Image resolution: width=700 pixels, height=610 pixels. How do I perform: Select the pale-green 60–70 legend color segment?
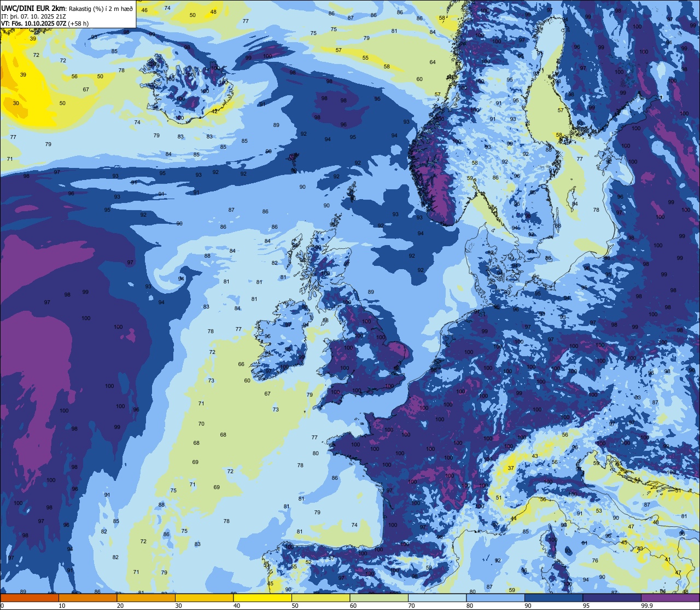tap(379, 597)
